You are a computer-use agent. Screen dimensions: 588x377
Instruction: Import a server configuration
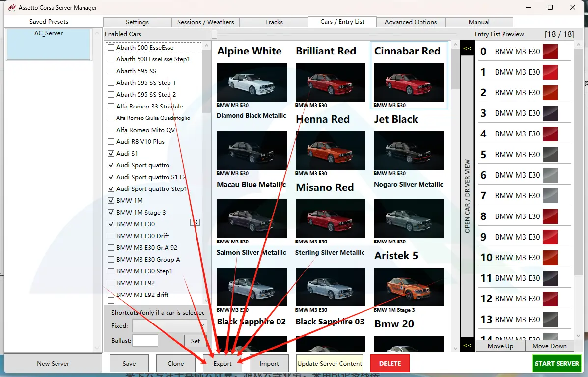point(269,364)
